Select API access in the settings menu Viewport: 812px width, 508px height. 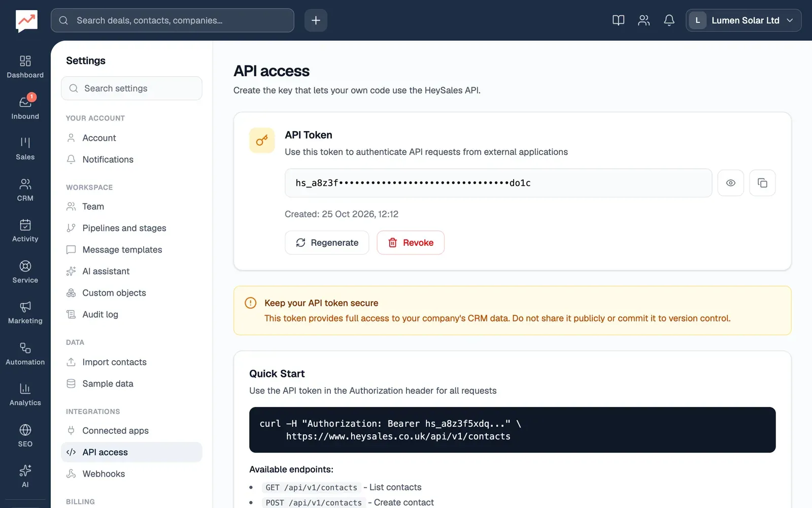(131, 452)
